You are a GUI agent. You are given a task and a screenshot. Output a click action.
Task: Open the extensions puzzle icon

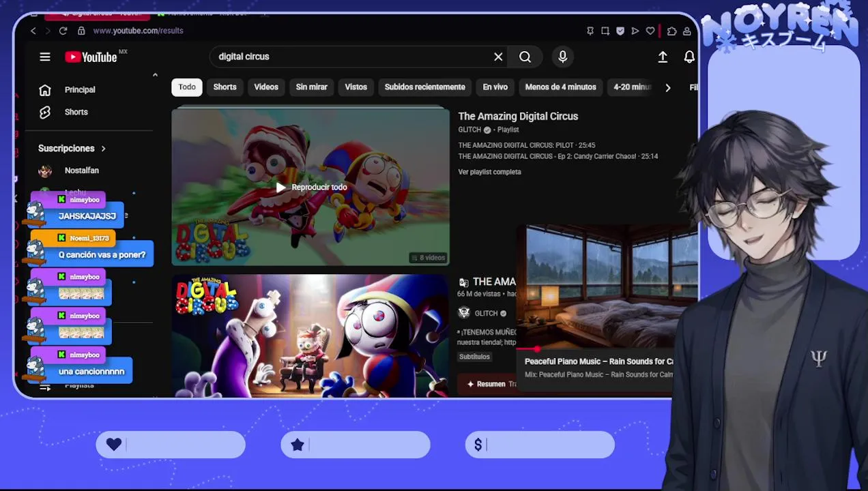click(672, 31)
